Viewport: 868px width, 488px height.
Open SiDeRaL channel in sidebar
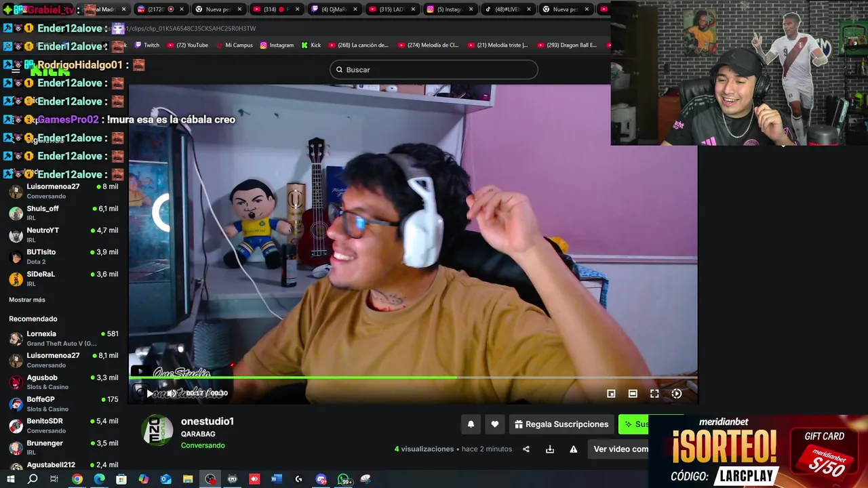coord(64,279)
